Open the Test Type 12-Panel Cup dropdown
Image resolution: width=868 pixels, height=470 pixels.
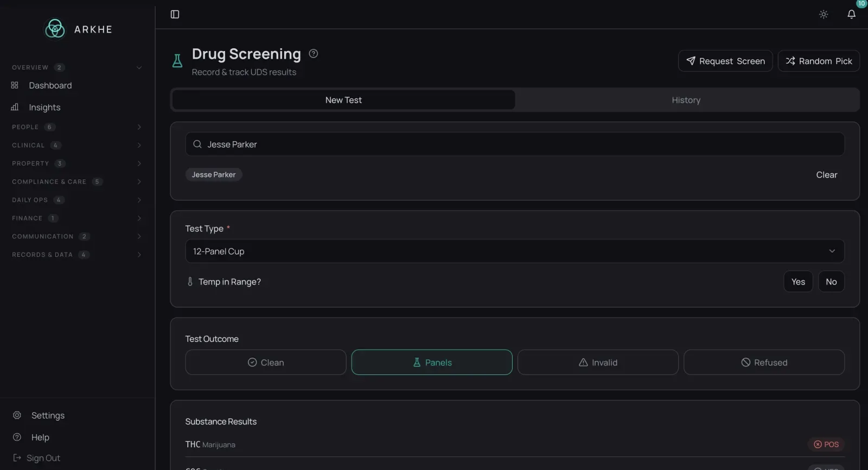click(x=515, y=251)
